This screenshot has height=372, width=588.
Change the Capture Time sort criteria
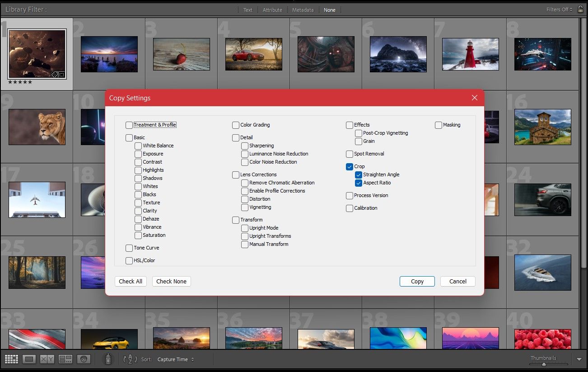click(x=172, y=359)
